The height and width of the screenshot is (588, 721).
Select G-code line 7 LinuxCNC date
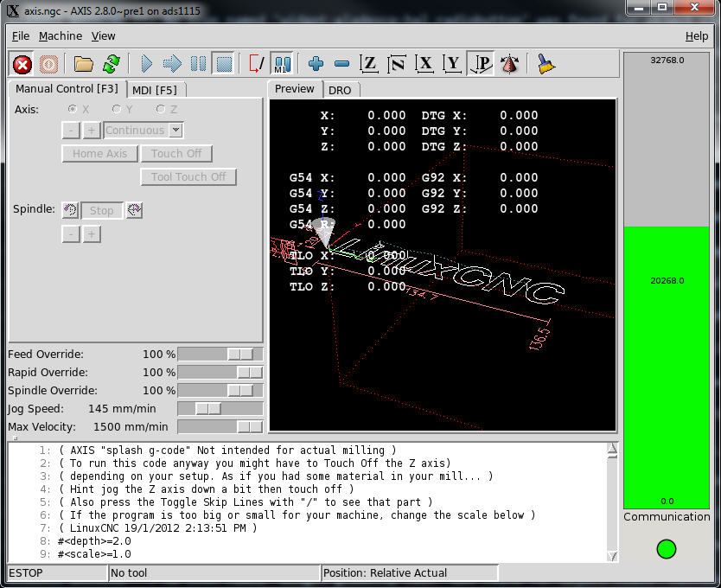pos(157,527)
